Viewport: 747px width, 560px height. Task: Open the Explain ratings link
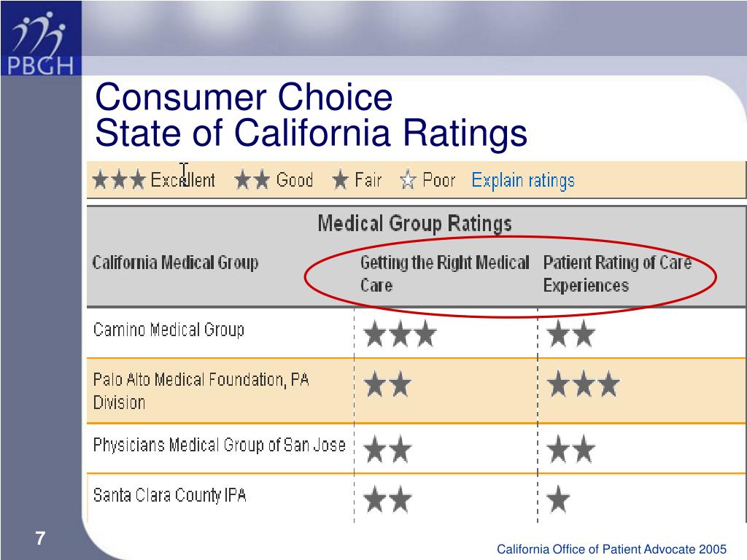[x=523, y=181]
